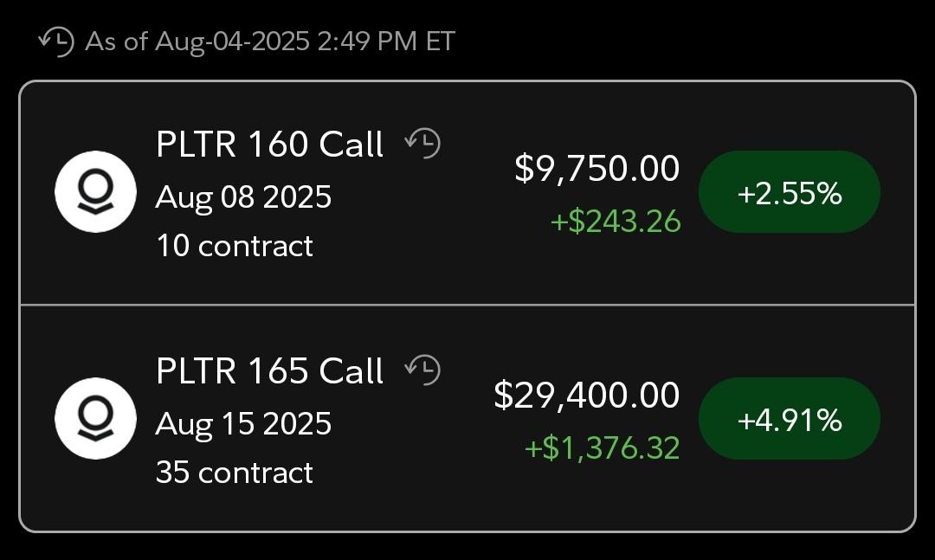The width and height of the screenshot is (935, 560).
Task: Open the second position row in the card
Action: (467, 418)
